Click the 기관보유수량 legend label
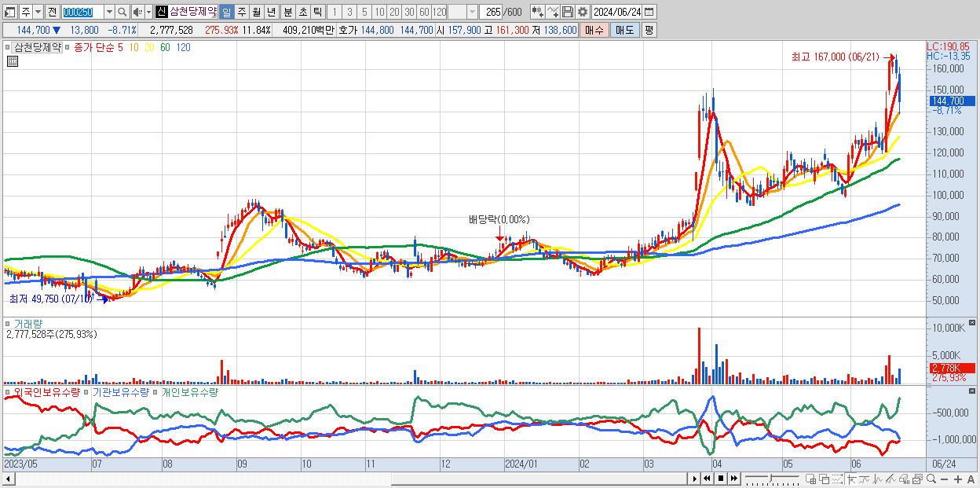The width and height of the screenshot is (980, 488). [120, 391]
